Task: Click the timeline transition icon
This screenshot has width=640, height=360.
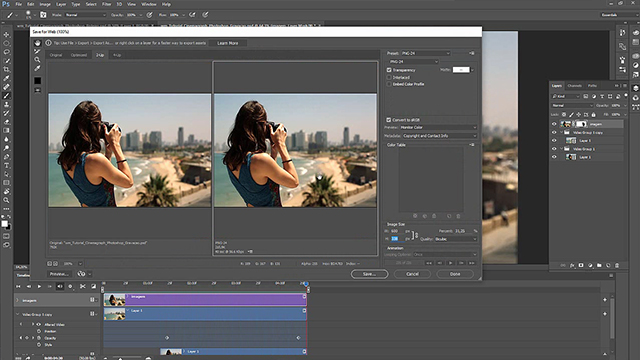Action: coord(93,287)
